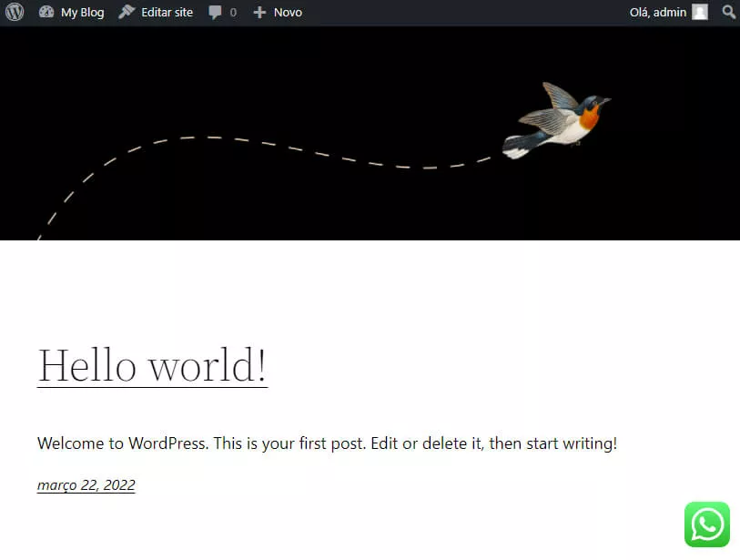Open the WordPress logo menu
This screenshot has width=740, height=560.
tap(15, 12)
